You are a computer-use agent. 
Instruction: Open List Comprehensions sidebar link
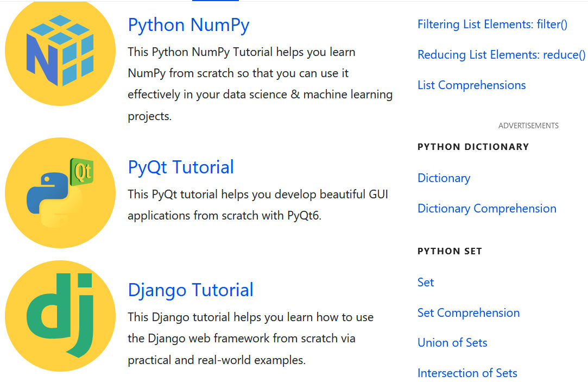click(471, 85)
